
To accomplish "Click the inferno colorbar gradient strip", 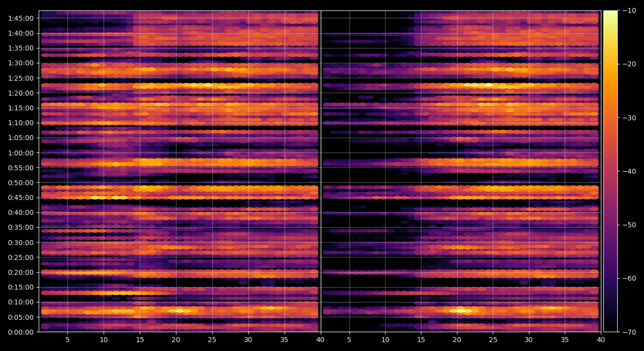I will [610, 171].
